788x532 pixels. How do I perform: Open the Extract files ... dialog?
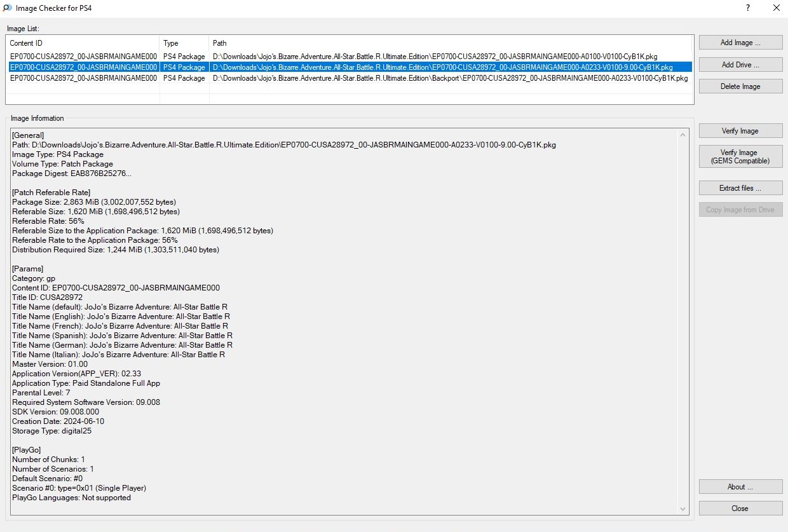pyautogui.click(x=741, y=188)
